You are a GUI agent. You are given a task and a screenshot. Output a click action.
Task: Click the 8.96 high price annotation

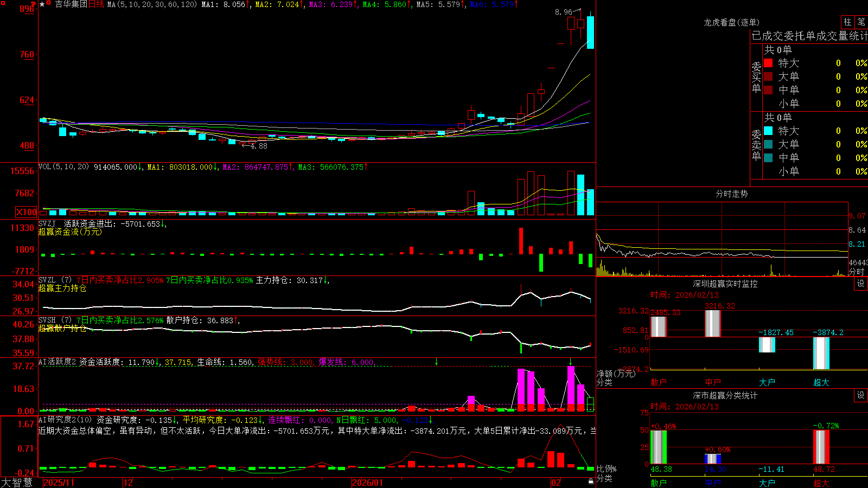tap(564, 12)
